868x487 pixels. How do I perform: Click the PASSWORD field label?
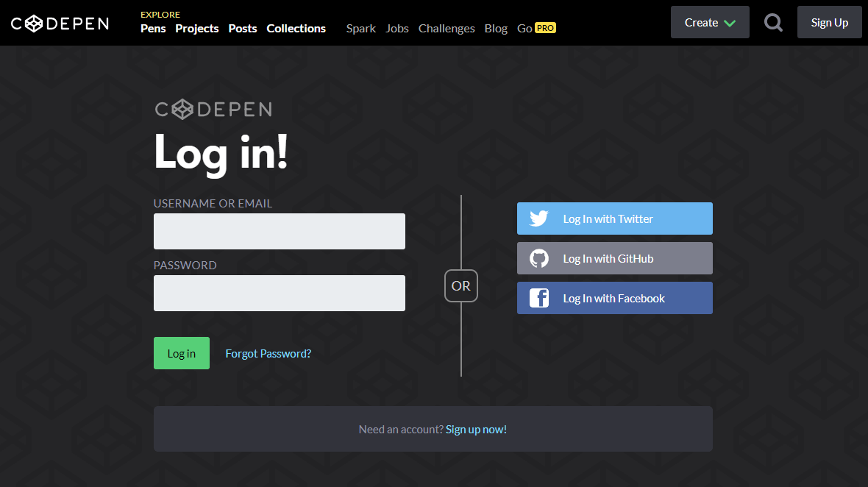tap(185, 265)
